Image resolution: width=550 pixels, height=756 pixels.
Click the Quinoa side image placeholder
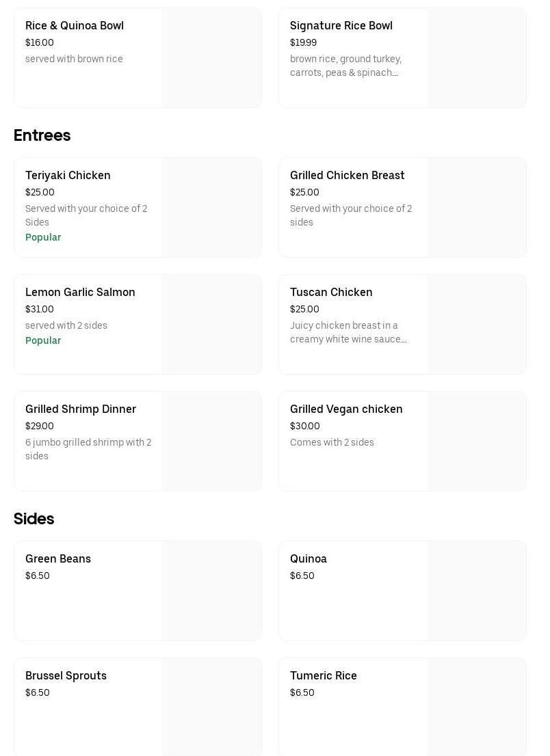pyautogui.click(x=476, y=591)
